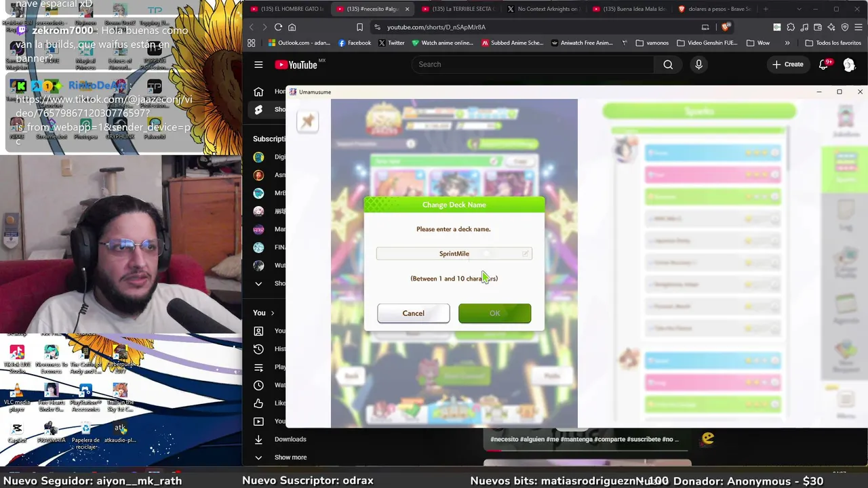The image size is (868, 488).
Task: Expand subscriptions list with the chevron
Action: pos(258,283)
